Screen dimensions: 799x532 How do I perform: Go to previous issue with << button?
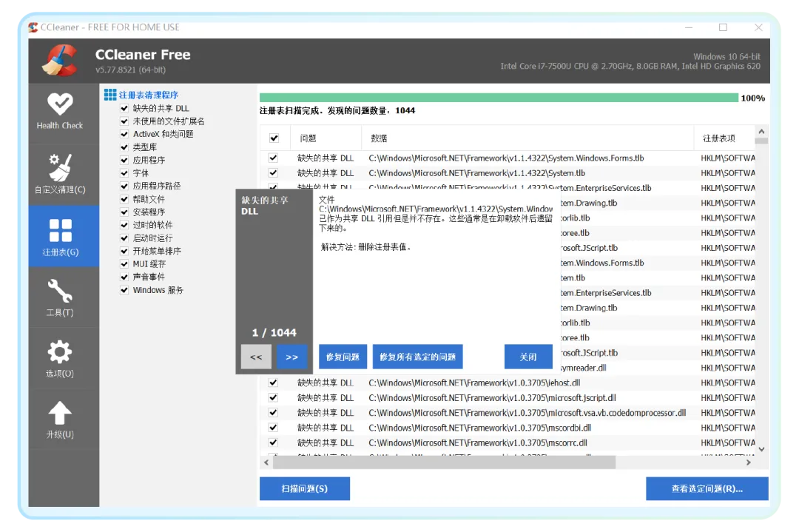(256, 357)
